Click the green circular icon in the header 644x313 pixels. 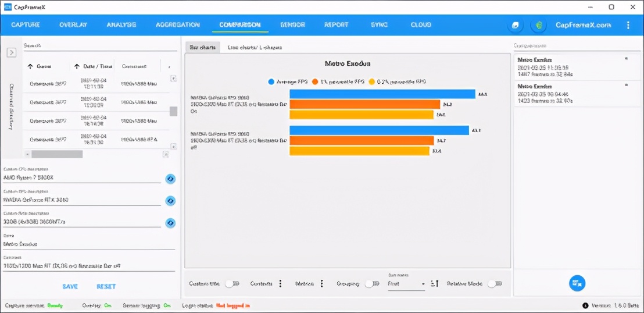[538, 25]
